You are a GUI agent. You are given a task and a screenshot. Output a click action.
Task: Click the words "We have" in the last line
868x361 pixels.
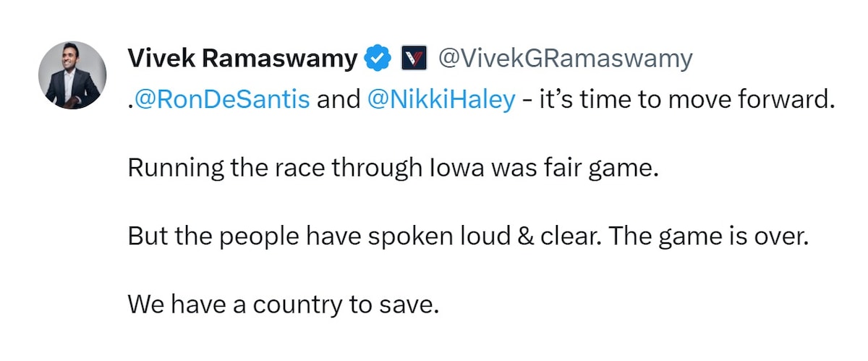pyautogui.click(x=169, y=305)
